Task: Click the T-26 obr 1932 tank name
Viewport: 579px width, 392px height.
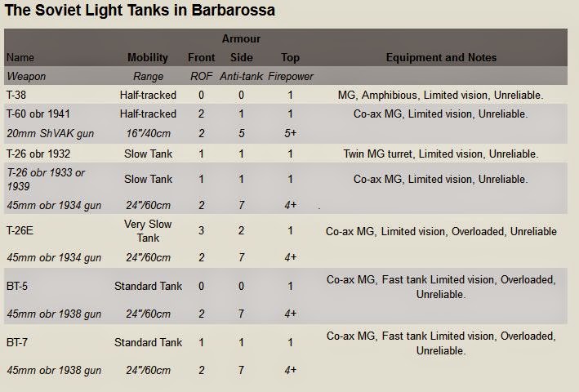Action: point(38,154)
